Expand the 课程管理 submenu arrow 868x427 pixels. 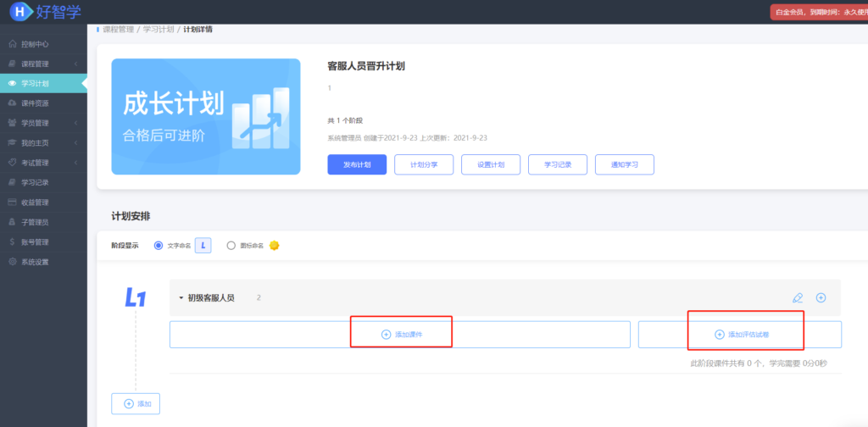click(75, 64)
